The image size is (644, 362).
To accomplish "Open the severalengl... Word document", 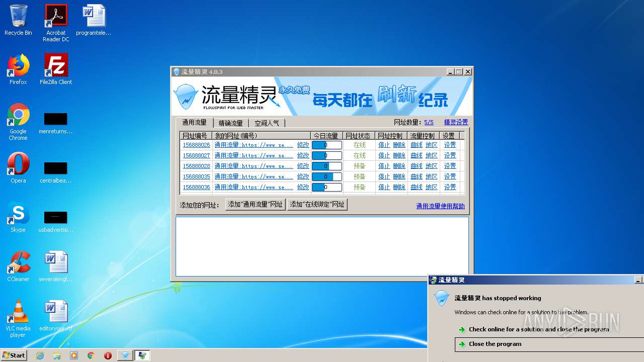I will pos(56,266).
